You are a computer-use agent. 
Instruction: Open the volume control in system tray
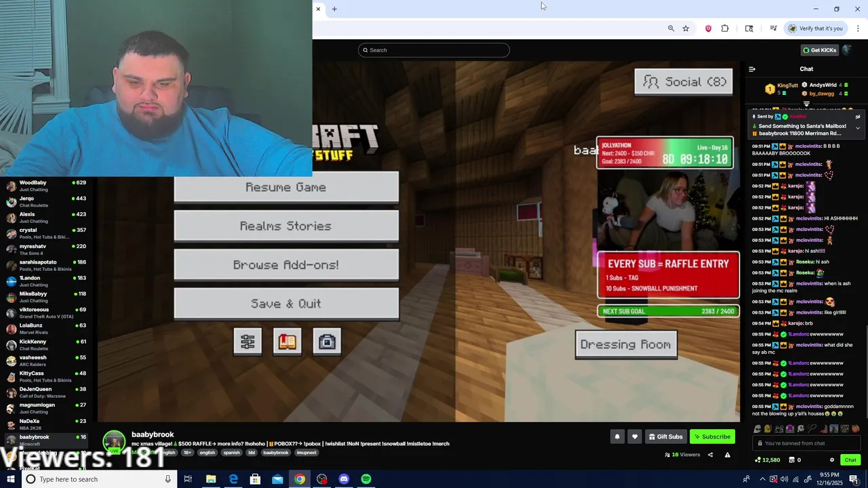click(784, 479)
